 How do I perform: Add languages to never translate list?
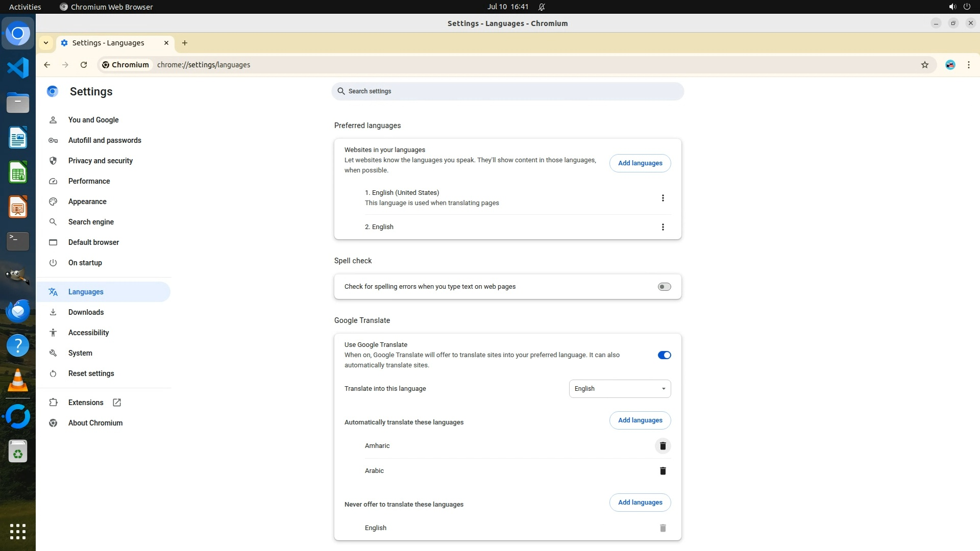pyautogui.click(x=640, y=503)
